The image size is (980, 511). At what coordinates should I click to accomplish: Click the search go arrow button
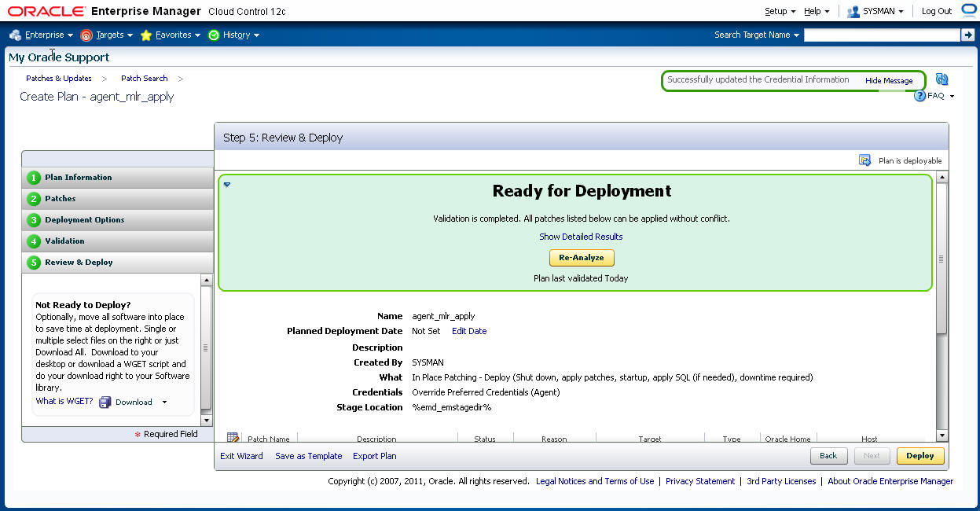[x=967, y=35]
